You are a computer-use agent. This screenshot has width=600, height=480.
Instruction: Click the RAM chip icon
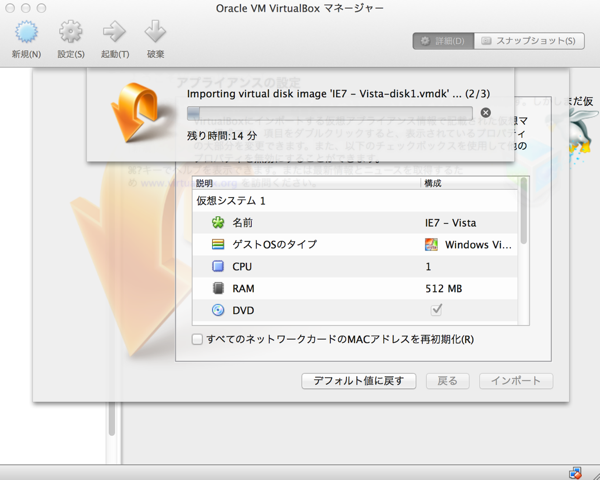[218, 288]
